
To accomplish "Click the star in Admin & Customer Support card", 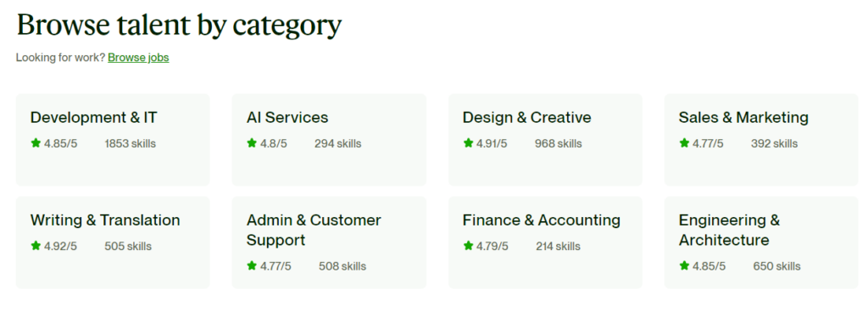I will pyautogui.click(x=252, y=266).
